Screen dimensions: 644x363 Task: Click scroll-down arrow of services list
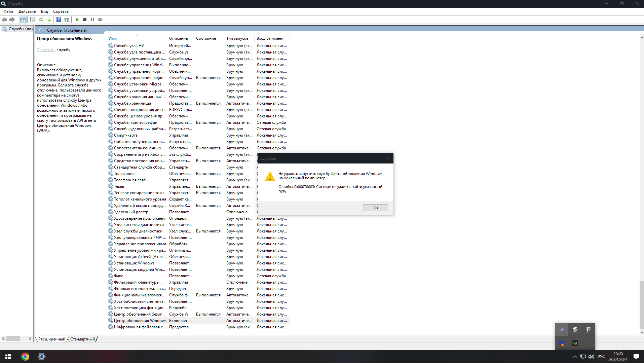click(x=642, y=332)
